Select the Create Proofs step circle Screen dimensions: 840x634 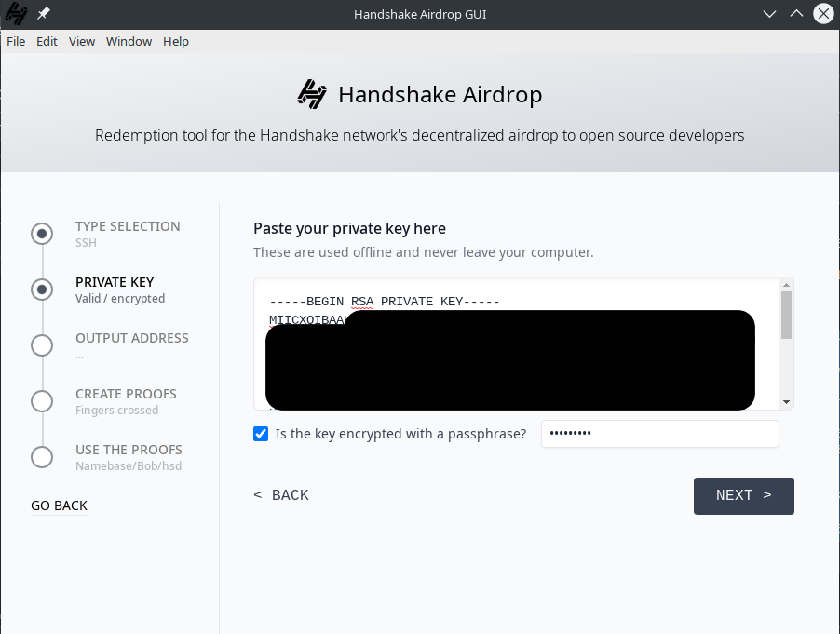(x=42, y=401)
